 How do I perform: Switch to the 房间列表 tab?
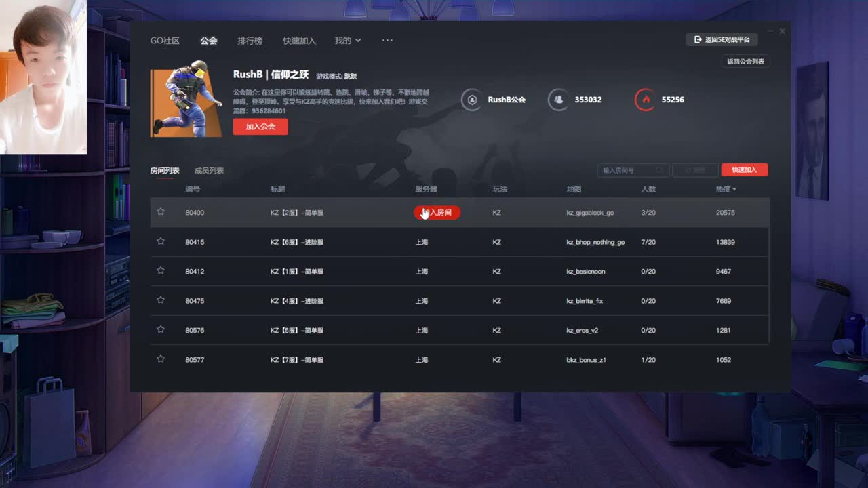point(165,171)
